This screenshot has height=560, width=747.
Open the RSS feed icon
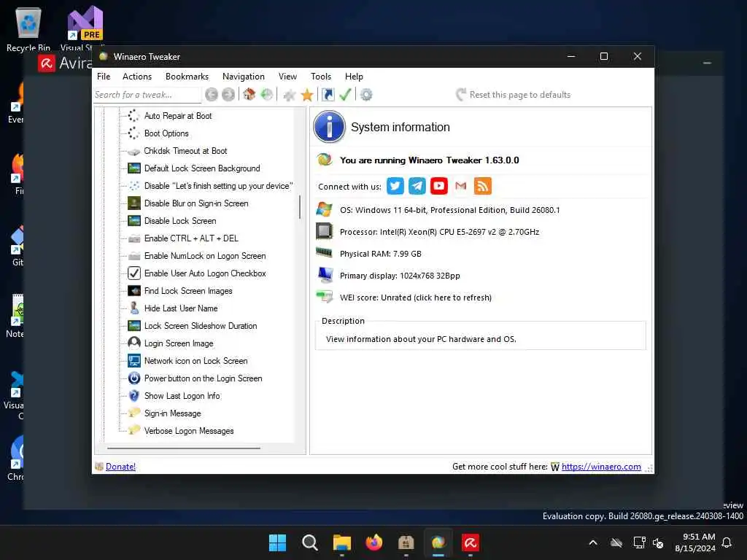pyautogui.click(x=483, y=186)
